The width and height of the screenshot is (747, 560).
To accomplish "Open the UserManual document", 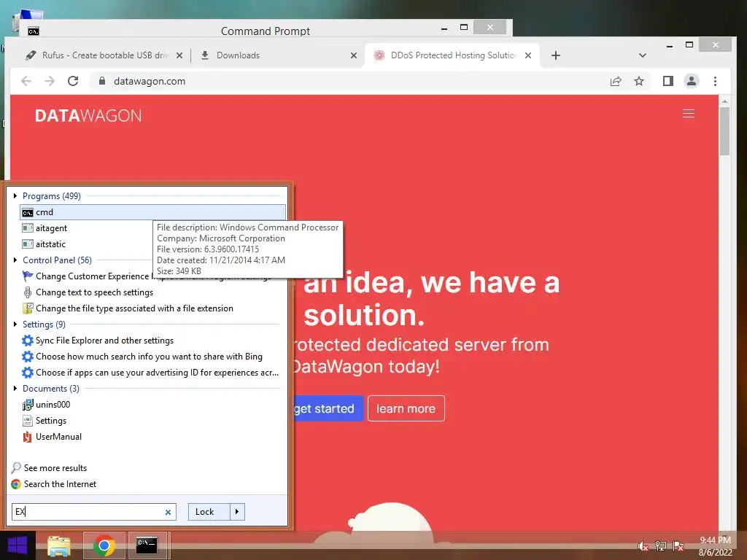I will click(52, 437).
